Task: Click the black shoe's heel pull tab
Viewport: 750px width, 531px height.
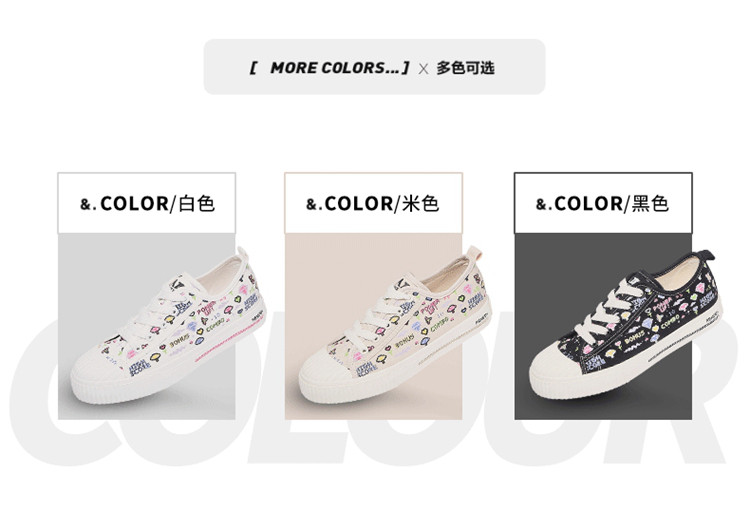Action: pos(705,255)
